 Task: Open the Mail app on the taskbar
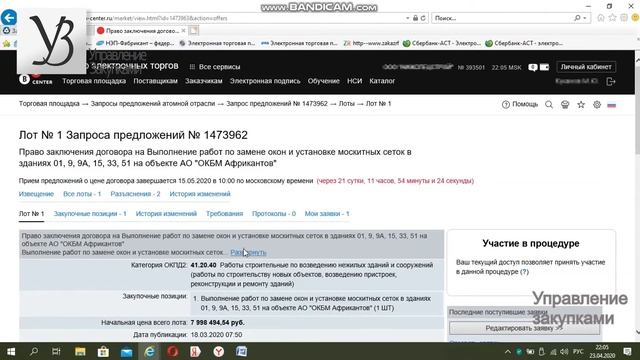[x=127, y=351]
